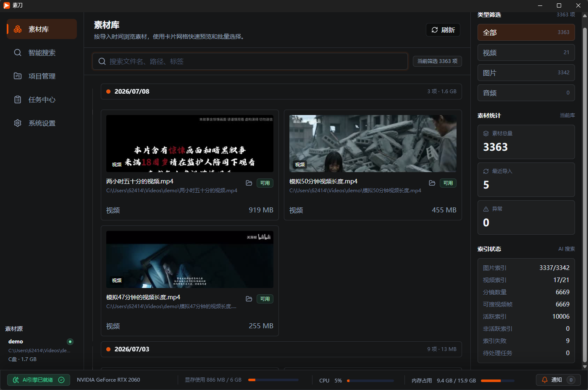Go to 项目管理 in sidebar
Image resolution: width=588 pixels, height=390 pixels.
click(x=42, y=76)
